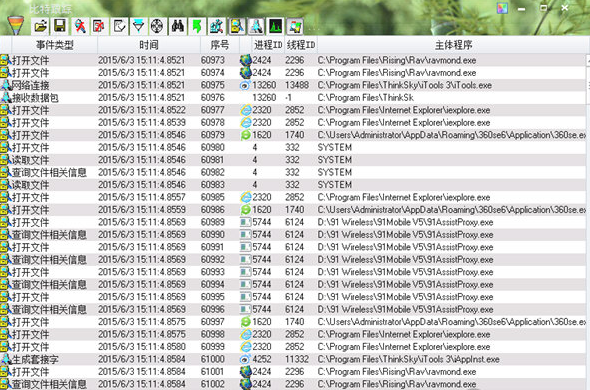590x390 pixels.
Task: Sort by 时间 column header
Action: coord(149,45)
